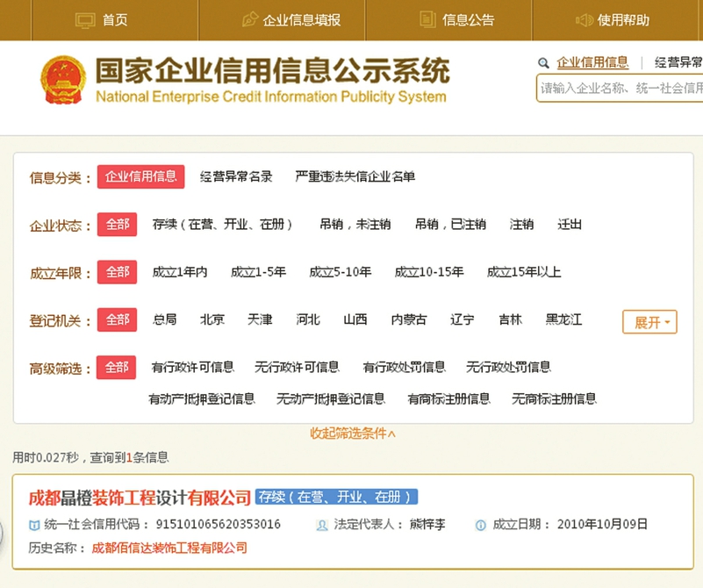Click the credit code icon beside 统一社会信用代码
The height and width of the screenshot is (588, 703).
[x=34, y=525]
